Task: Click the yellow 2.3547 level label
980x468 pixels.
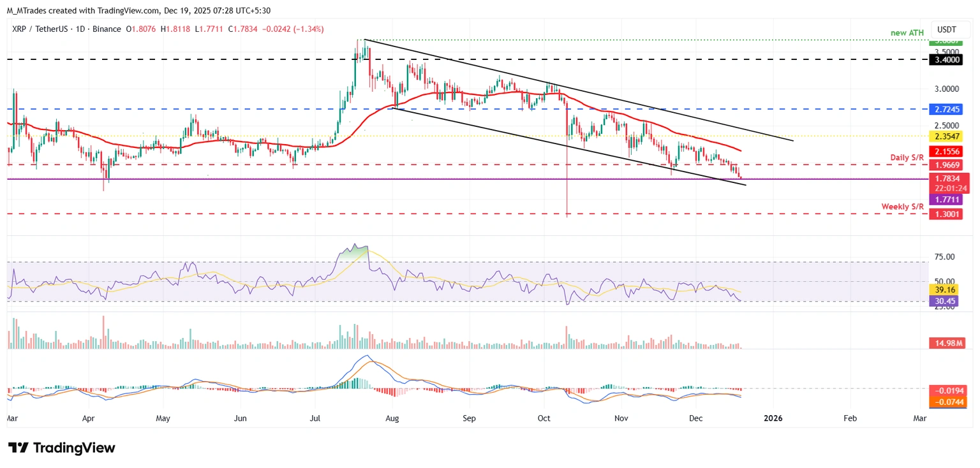Action: click(945, 136)
